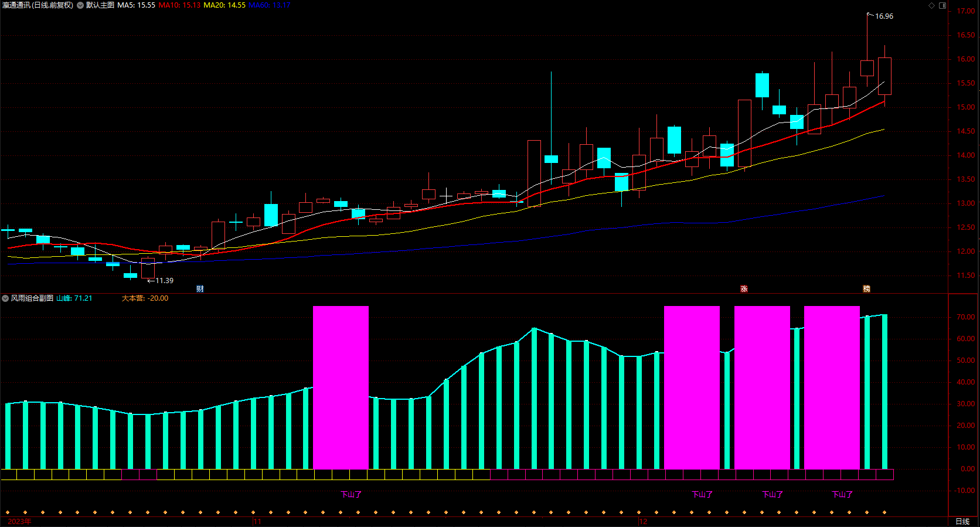Click the MA5: 15.55 label

(x=136, y=5)
